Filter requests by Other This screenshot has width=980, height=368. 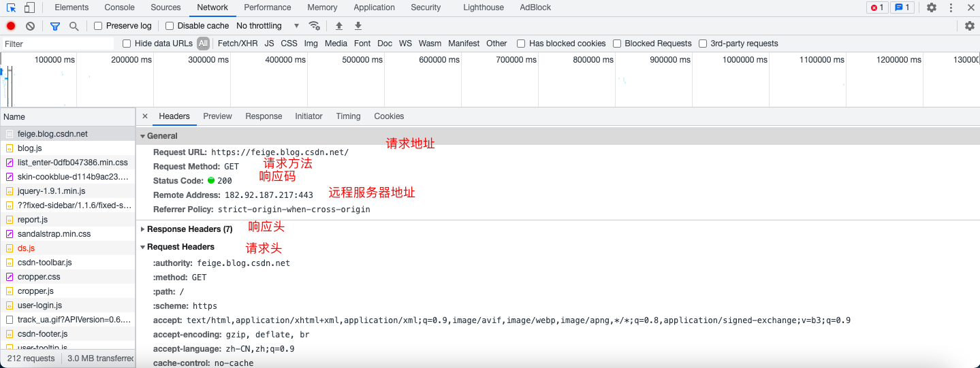pyautogui.click(x=496, y=44)
